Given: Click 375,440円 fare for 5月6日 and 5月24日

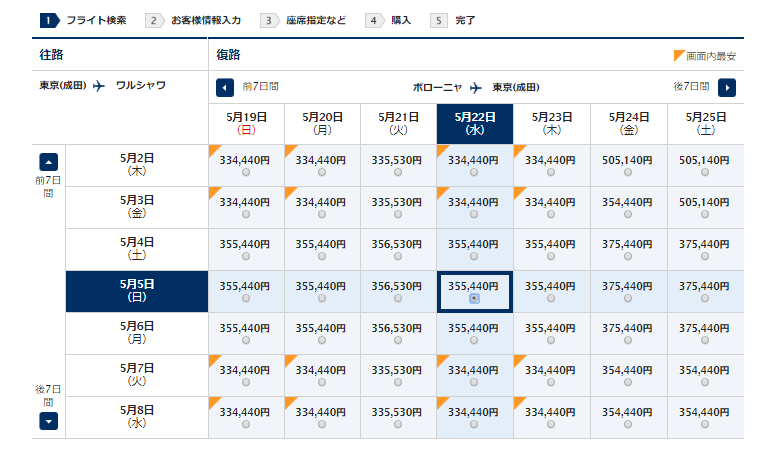Looking at the screenshot, I should tap(627, 328).
